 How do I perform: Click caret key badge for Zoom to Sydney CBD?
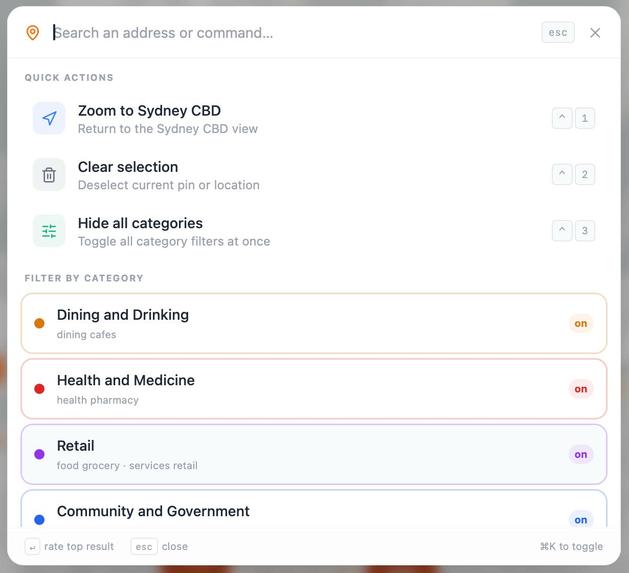tap(562, 118)
